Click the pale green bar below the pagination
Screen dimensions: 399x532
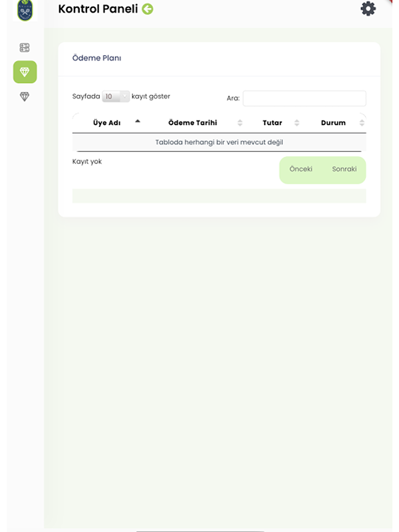pyautogui.click(x=219, y=196)
